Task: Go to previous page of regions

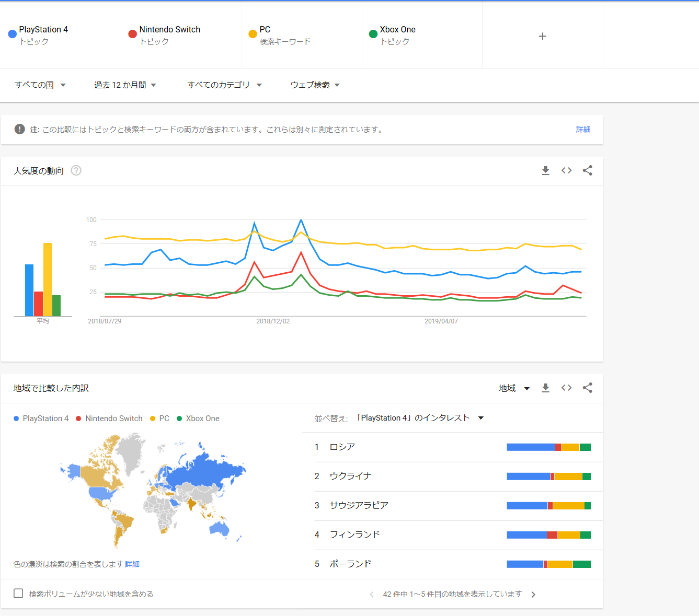Action: pos(372,595)
